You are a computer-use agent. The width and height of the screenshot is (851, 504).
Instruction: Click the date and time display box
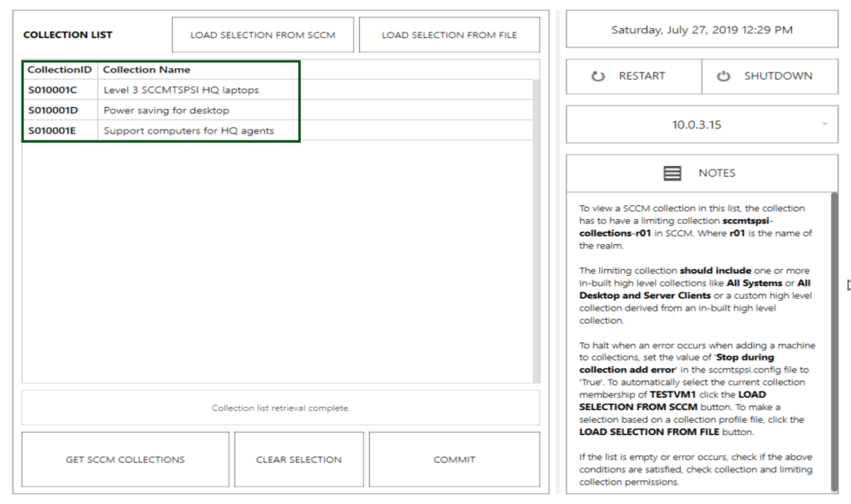[x=701, y=30]
